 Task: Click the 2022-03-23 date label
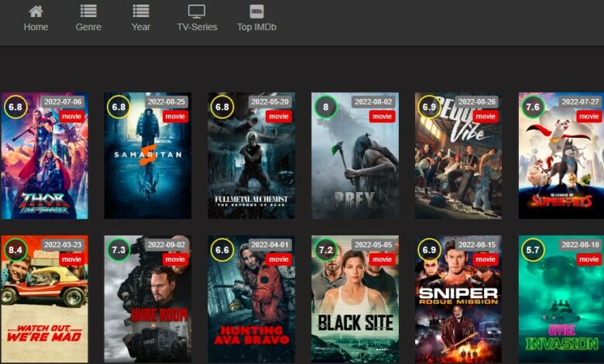[x=63, y=245]
